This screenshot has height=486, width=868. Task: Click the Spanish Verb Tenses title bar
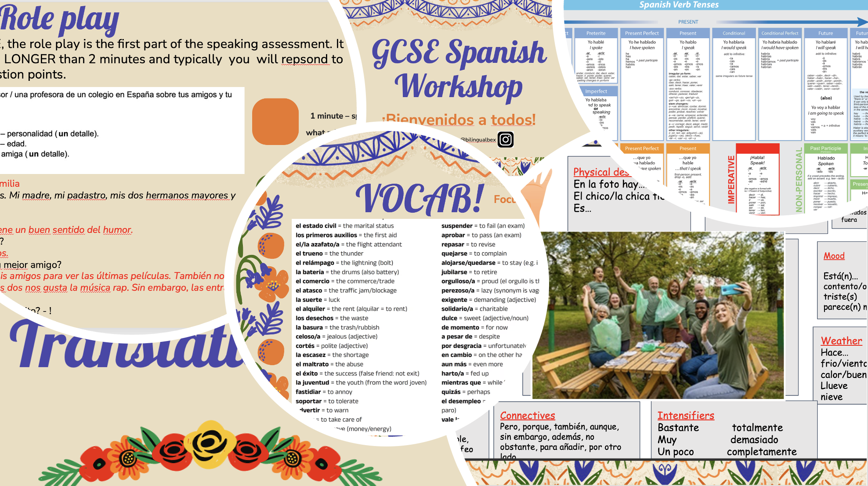[x=679, y=5]
